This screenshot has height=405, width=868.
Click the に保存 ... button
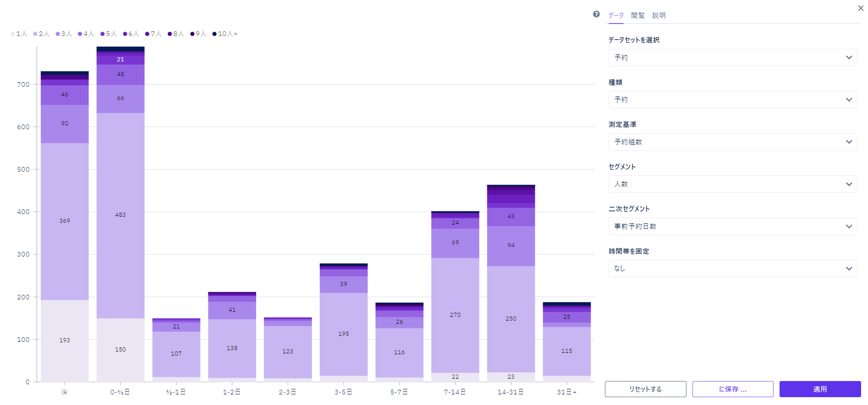733,389
